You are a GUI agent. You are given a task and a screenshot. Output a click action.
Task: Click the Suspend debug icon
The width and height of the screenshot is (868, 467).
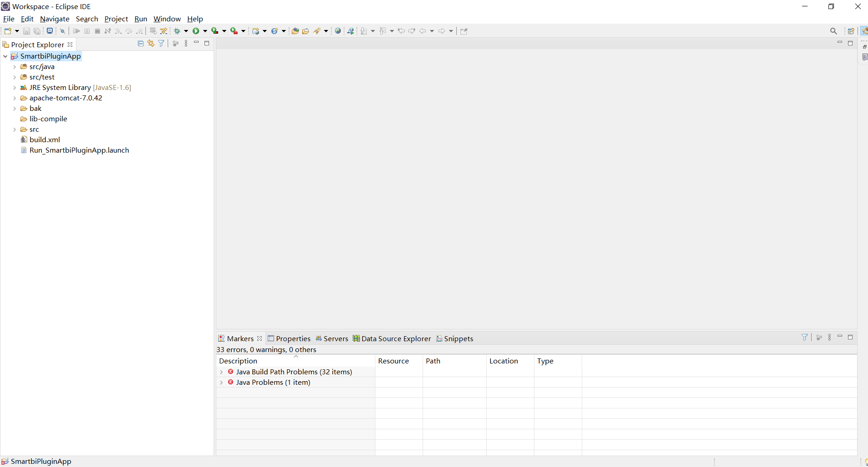[87, 31]
